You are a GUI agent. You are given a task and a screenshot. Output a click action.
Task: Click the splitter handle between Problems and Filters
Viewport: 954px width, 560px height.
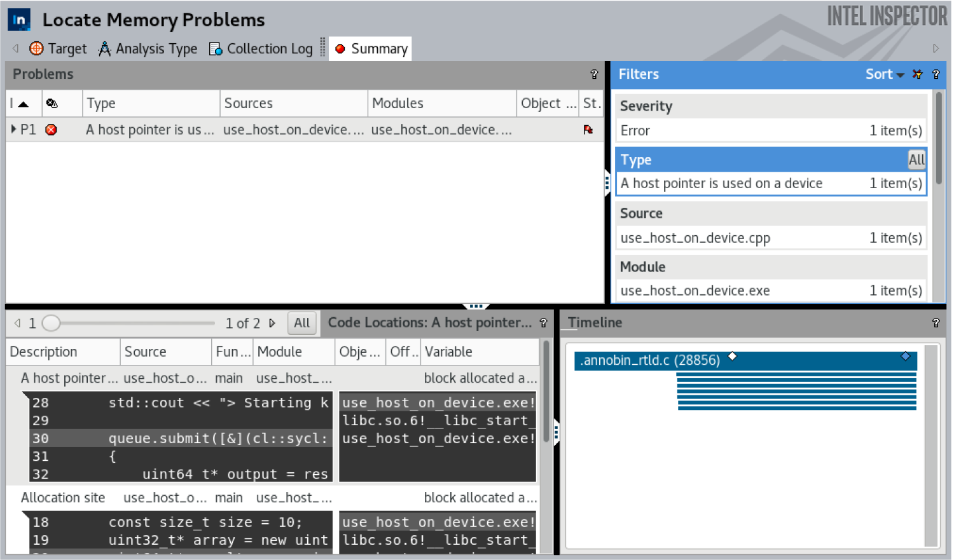point(607,183)
